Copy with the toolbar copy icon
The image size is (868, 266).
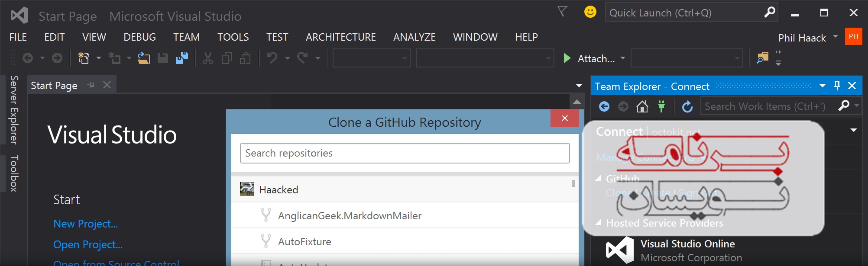pos(227,58)
